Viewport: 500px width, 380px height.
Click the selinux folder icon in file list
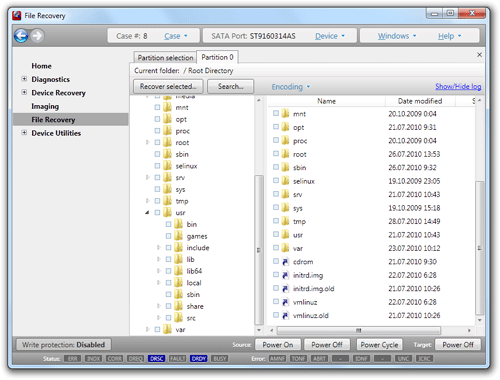(285, 181)
